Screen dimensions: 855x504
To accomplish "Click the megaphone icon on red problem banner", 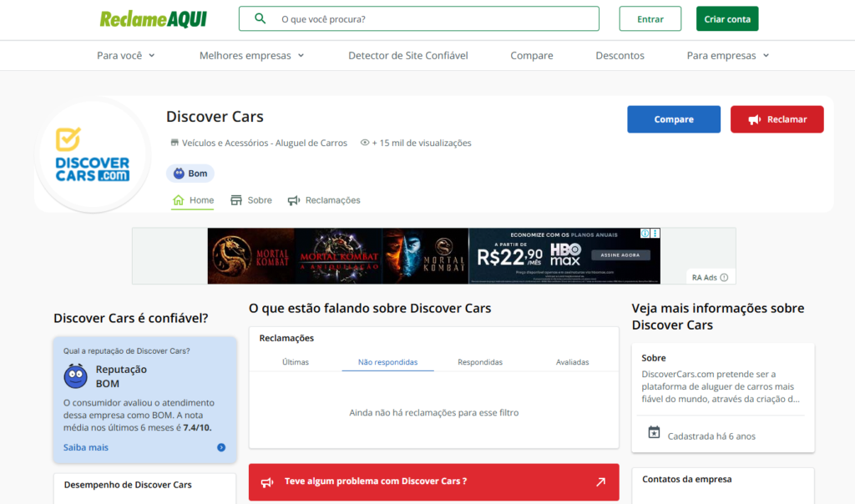I will tap(267, 482).
